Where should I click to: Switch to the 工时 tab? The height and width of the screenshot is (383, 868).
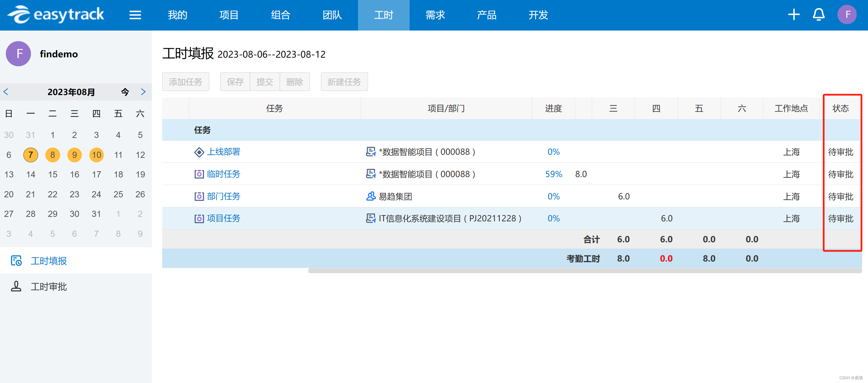coord(383,15)
